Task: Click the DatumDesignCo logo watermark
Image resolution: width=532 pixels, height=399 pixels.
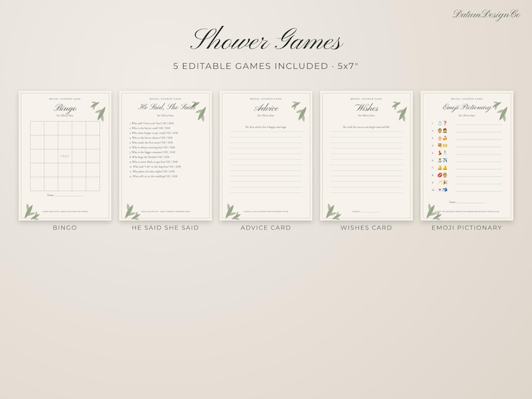Action: [486, 15]
